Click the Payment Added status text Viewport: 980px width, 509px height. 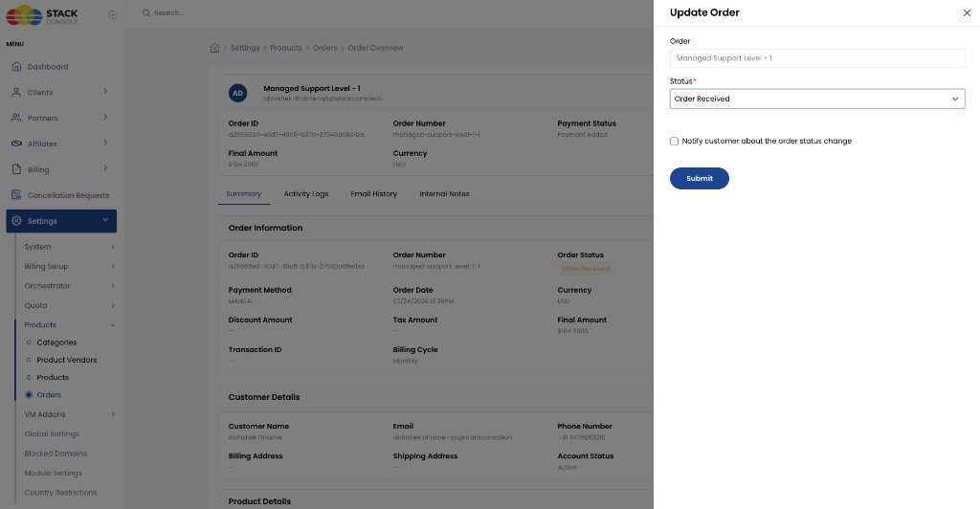[x=582, y=134]
